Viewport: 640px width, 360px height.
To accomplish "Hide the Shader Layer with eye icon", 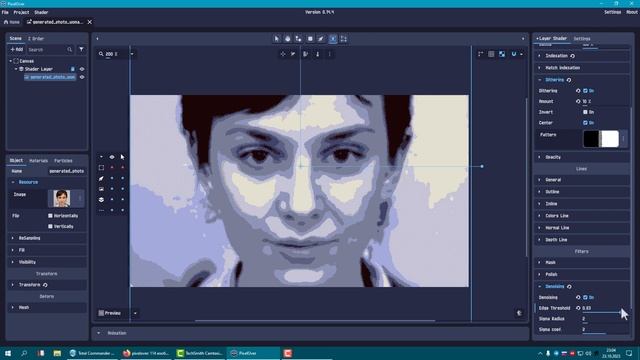I will coord(82,69).
